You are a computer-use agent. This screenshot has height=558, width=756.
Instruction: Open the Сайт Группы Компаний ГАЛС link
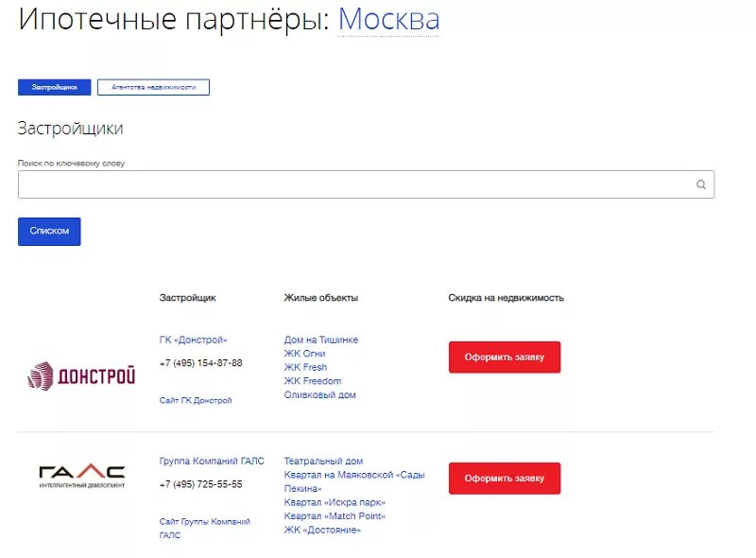coord(205,528)
